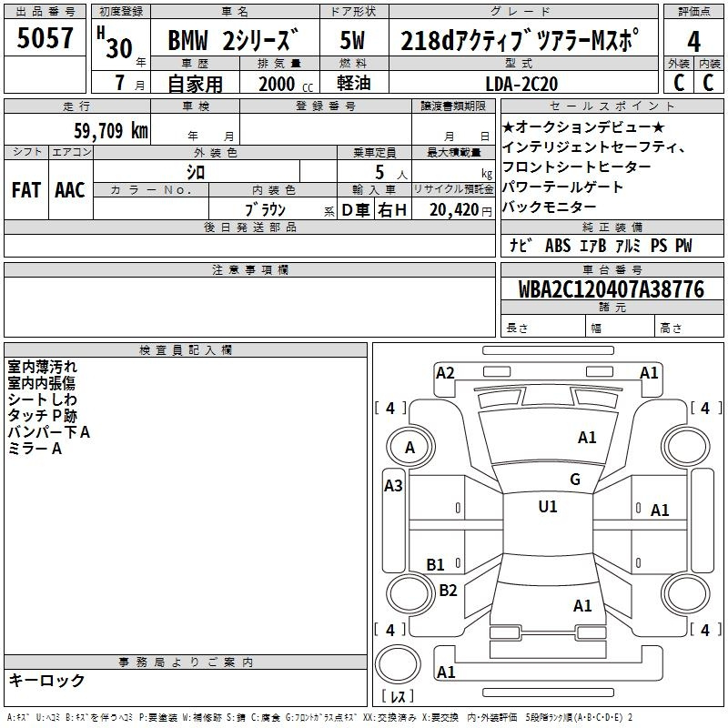
Task: Click the PS equipment item
Action: (658, 246)
